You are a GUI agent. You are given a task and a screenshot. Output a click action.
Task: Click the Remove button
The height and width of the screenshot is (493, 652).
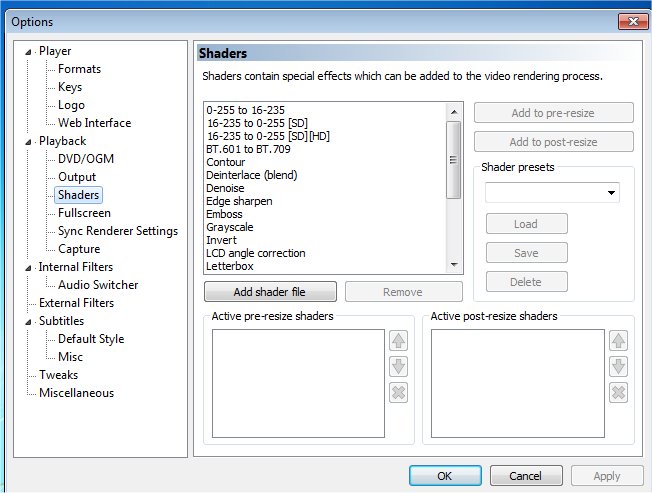[403, 292]
